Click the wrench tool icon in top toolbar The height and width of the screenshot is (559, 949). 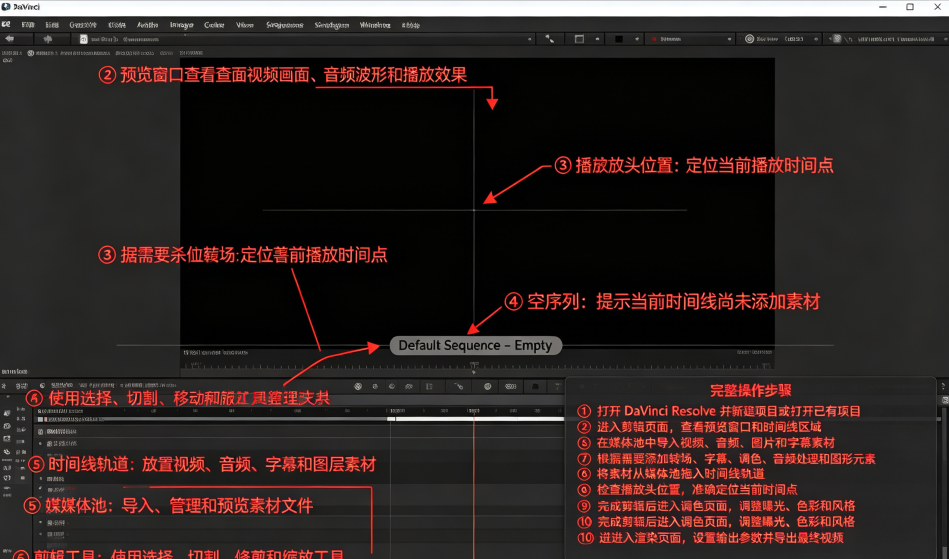pyautogui.click(x=550, y=39)
